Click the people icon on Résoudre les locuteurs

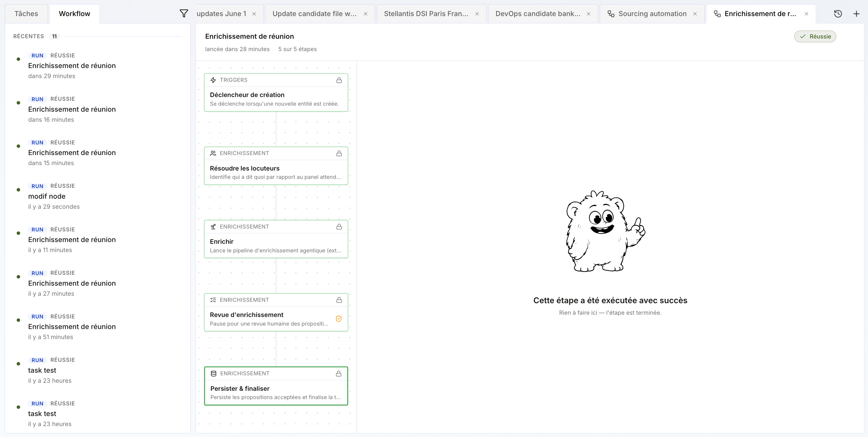213,154
